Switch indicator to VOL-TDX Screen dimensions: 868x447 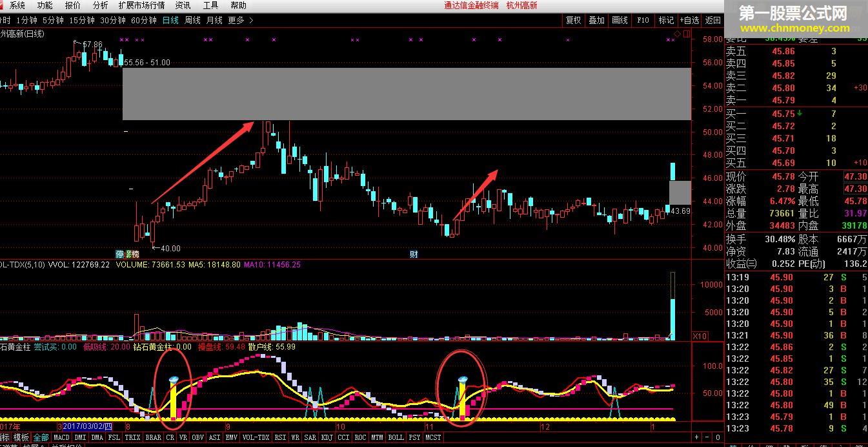(256, 437)
